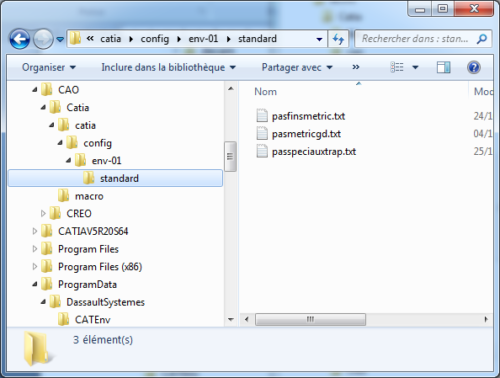Collapse the lowercase catia folder node

pyautogui.click(x=51, y=125)
